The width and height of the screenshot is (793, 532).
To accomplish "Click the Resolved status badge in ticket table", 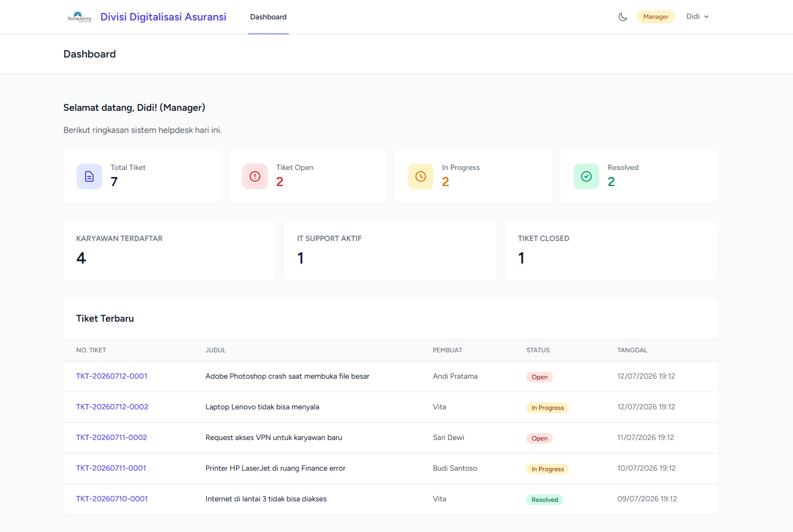I will (545, 500).
